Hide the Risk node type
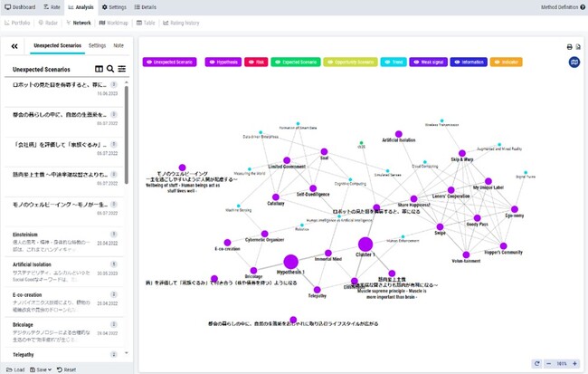This screenshot has width=588, height=374. tap(256, 62)
